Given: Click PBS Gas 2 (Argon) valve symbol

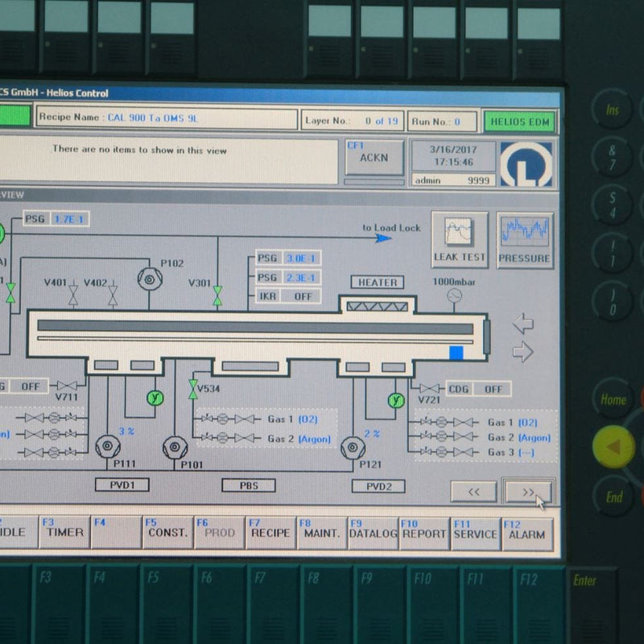Looking at the screenshot, I should pyautogui.click(x=245, y=438).
